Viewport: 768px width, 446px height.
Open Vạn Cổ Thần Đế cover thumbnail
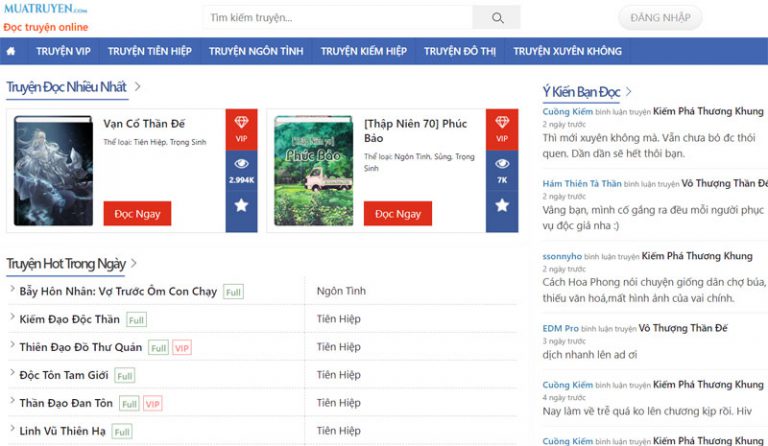[53, 170]
